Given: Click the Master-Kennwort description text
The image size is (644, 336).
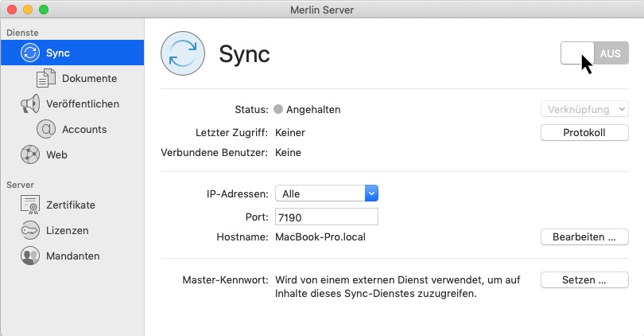Looking at the screenshot, I should 398,287.
